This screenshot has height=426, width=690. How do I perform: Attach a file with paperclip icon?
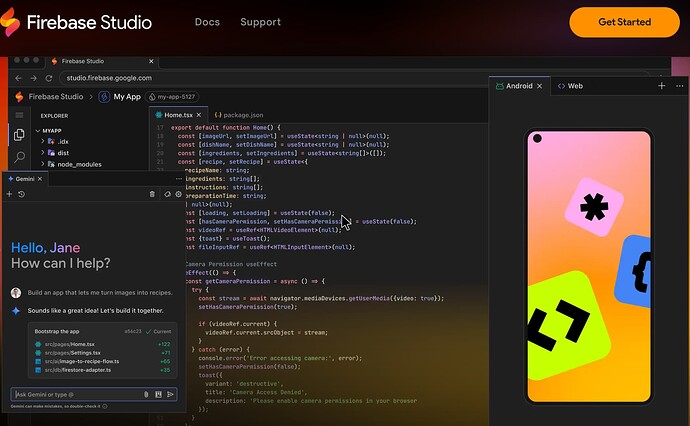(x=146, y=394)
